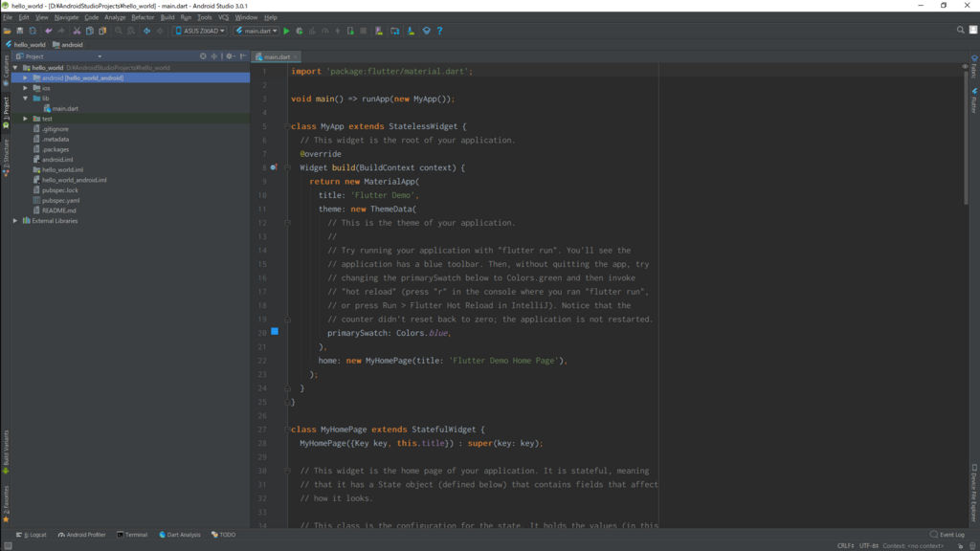Open the VCS menu
The image size is (980, 551).
[223, 17]
